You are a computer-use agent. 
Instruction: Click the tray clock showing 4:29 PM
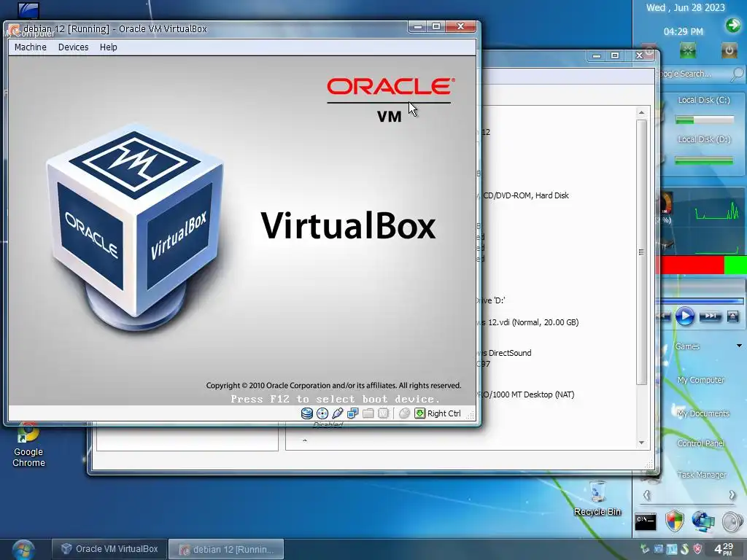coord(724,549)
